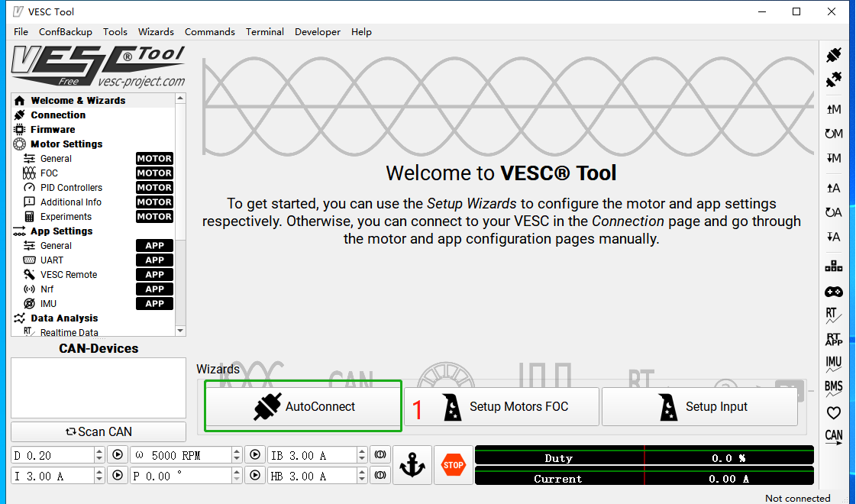856x504 pixels.
Task: Run current with play button beside I 3.00 A
Action: click(x=118, y=476)
